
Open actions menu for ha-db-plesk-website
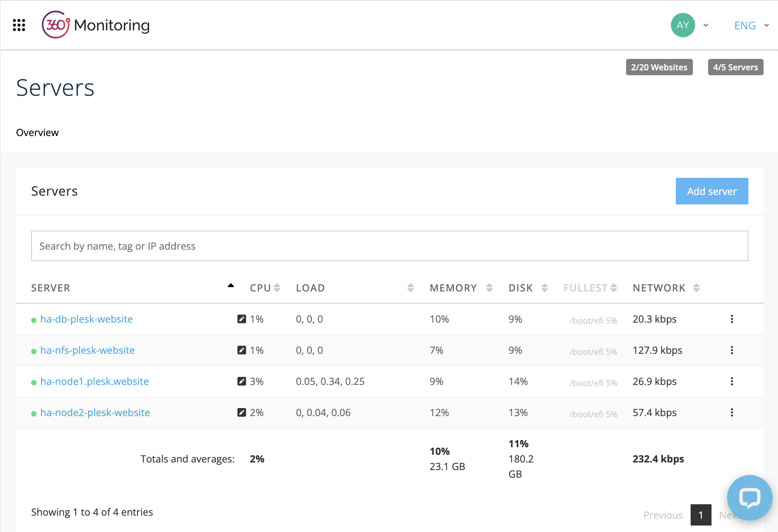(732, 319)
